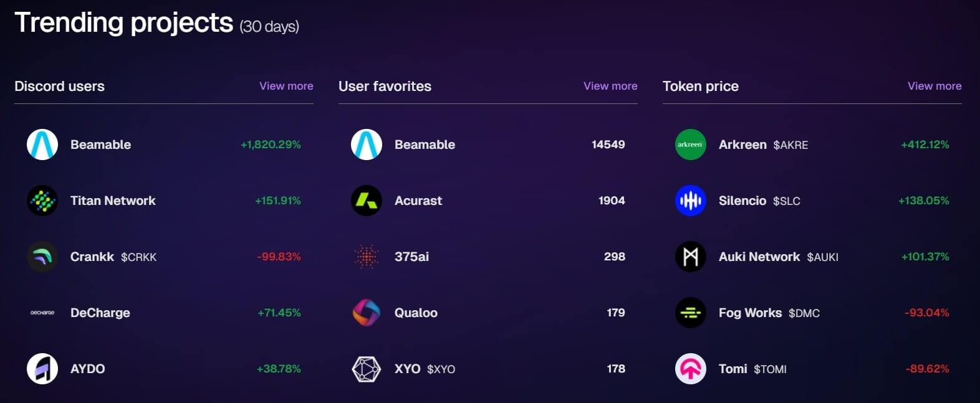
Task: Click the Acurast green triangle logo
Action: (x=367, y=201)
